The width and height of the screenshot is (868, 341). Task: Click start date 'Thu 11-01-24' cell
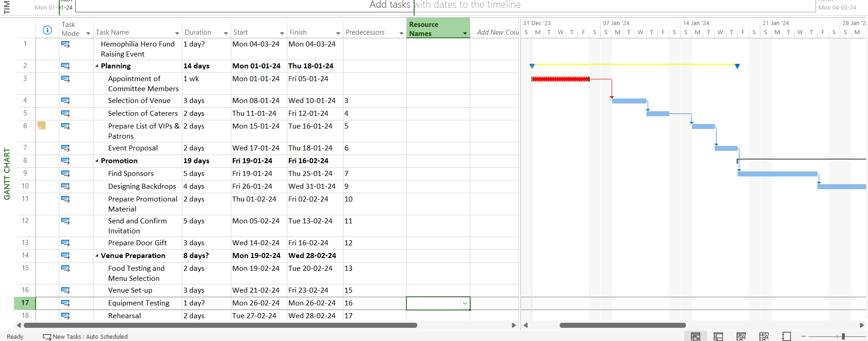[x=259, y=114]
